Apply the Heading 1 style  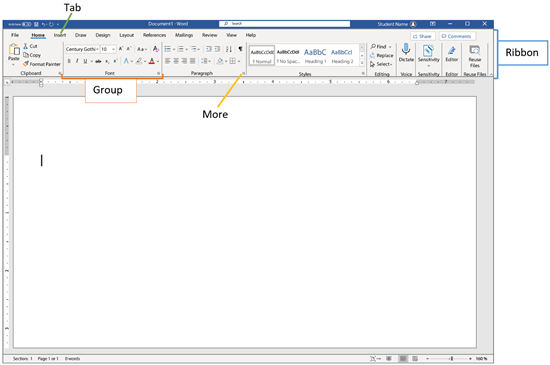pyautogui.click(x=315, y=55)
